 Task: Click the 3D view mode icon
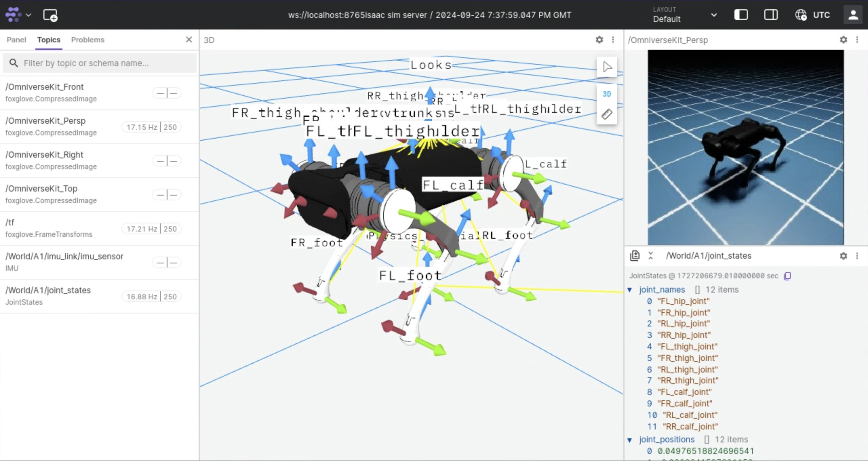[607, 94]
